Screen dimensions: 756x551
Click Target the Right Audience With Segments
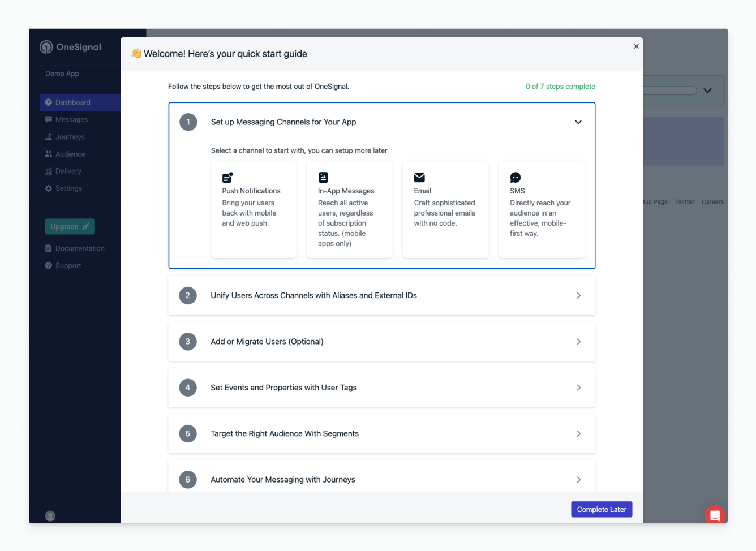coord(285,434)
